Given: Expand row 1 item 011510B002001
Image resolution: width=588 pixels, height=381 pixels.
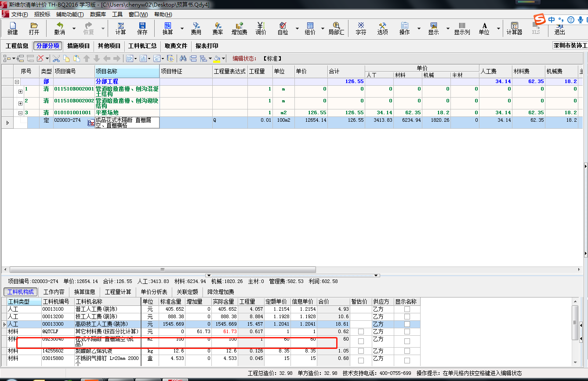Looking at the screenshot, I should pos(20,91).
